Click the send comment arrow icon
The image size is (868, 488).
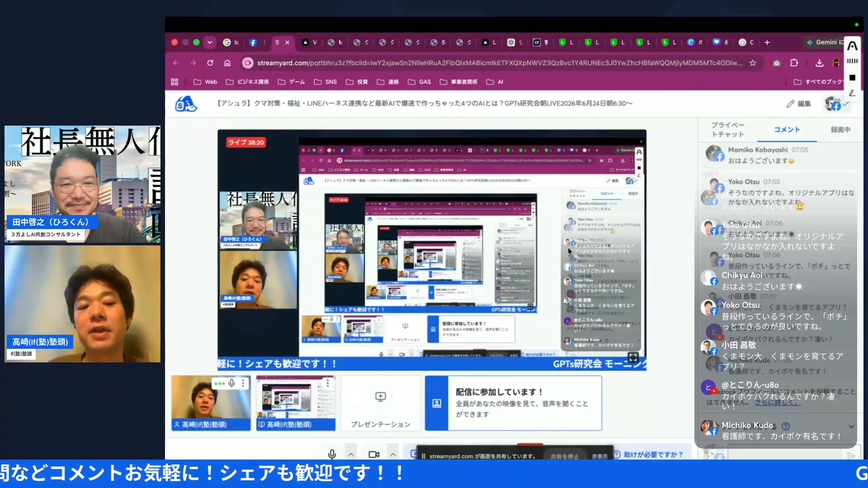tap(851, 455)
